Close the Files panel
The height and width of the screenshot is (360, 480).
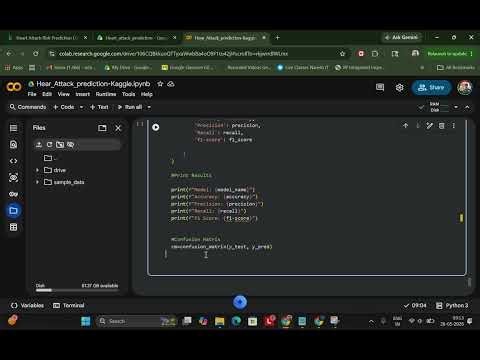pos(118,128)
